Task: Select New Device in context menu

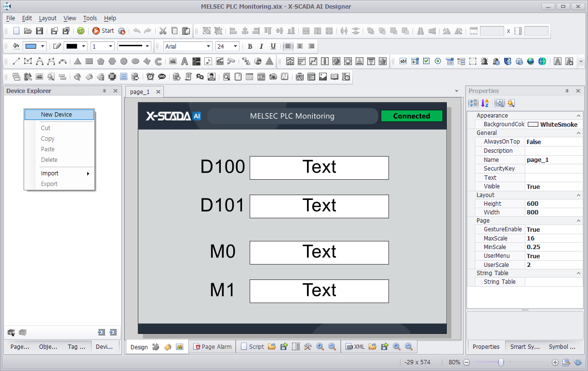Action: (x=59, y=115)
